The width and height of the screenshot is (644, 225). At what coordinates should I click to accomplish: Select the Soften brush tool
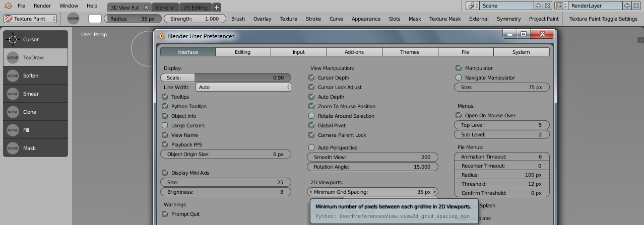tap(35, 76)
